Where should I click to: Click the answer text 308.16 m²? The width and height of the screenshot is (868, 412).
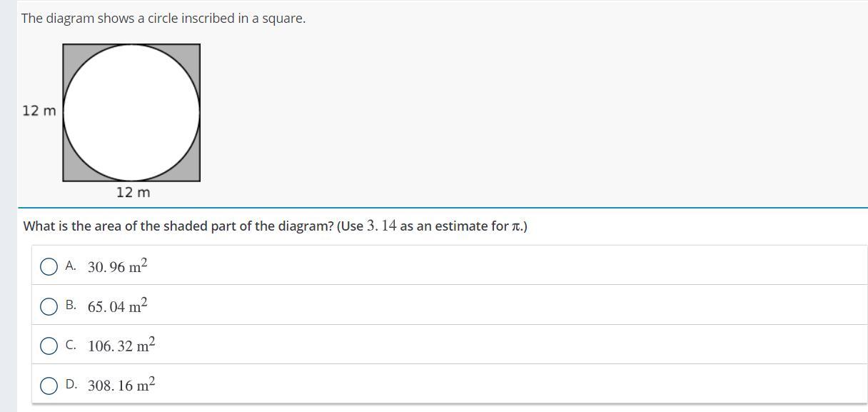[x=121, y=386]
